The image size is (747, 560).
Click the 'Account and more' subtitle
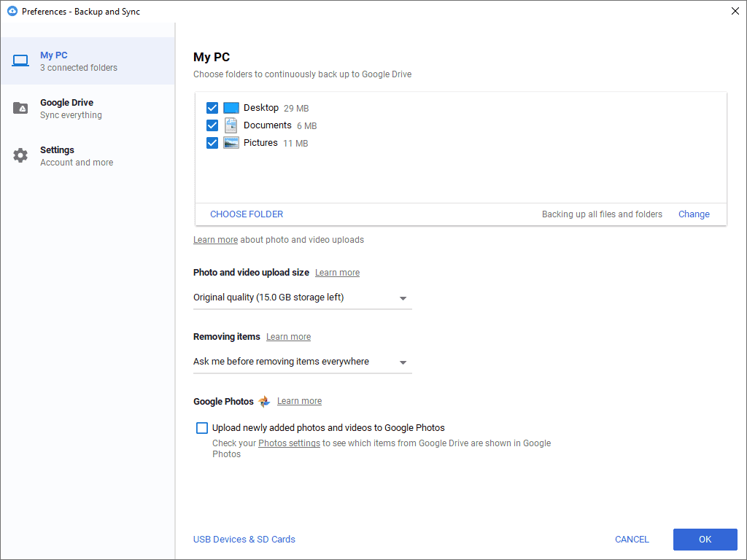(77, 163)
